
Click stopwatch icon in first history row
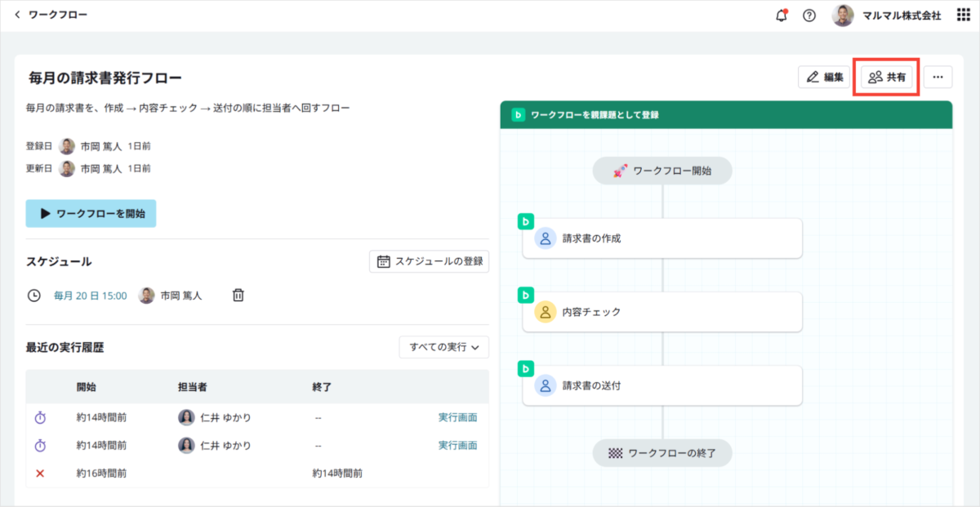tap(40, 417)
